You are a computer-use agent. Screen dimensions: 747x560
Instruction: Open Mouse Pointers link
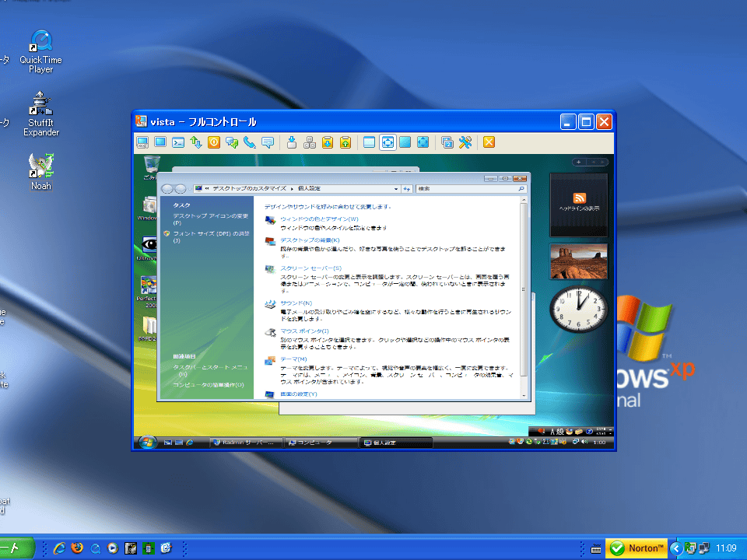(x=304, y=331)
